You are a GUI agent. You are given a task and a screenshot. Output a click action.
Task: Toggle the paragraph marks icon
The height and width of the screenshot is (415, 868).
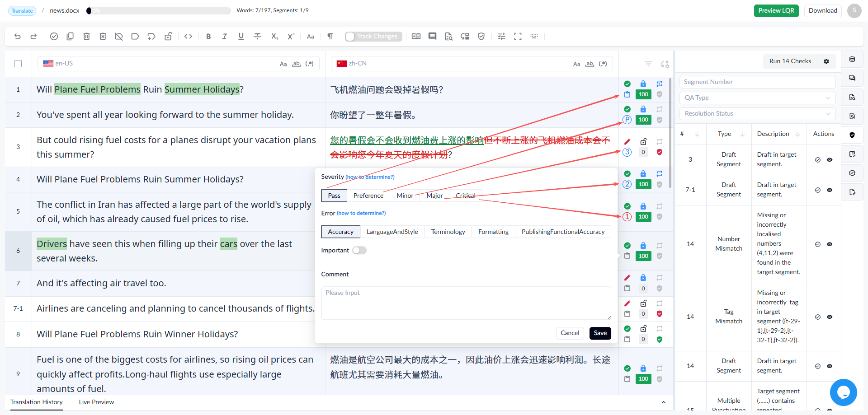coord(330,37)
